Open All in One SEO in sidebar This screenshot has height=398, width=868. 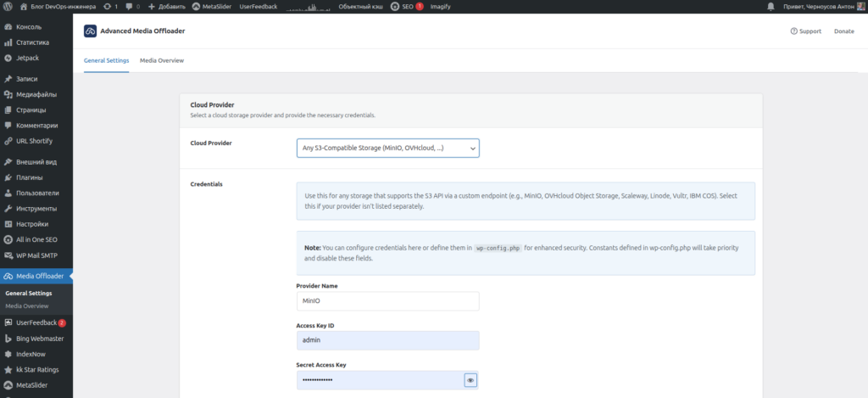pyautogui.click(x=36, y=239)
